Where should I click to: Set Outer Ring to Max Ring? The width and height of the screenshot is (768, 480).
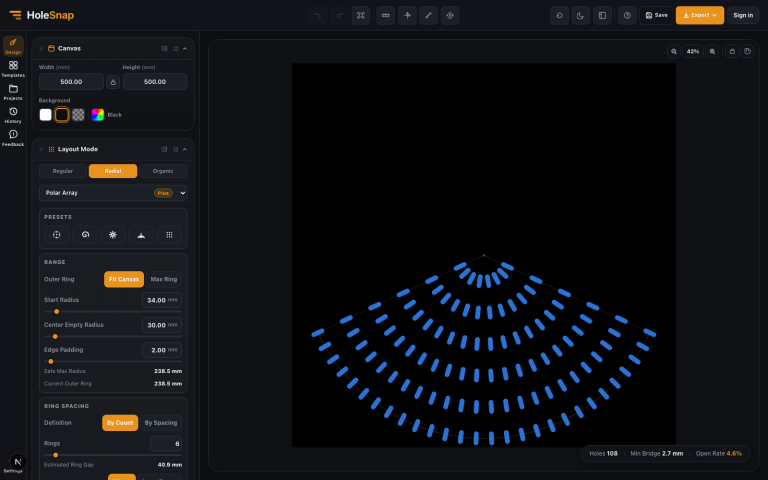click(164, 279)
